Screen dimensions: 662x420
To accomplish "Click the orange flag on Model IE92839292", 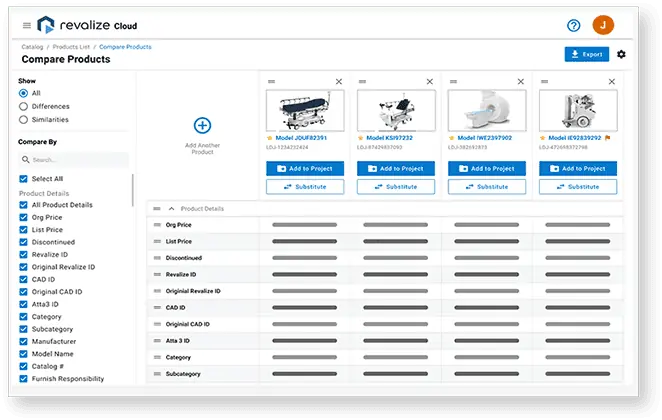I will click(608, 138).
